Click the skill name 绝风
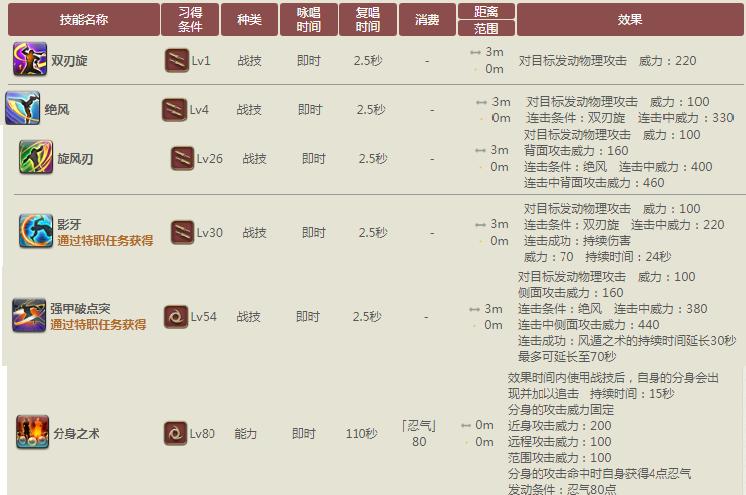Viewport: 746px width, 495px height. click(57, 109)
